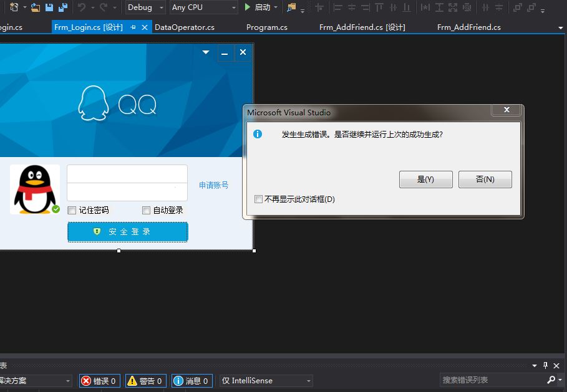This screenshot has height=392, width=567.
Task: Check the 不再显示此对话框(D) checkbox in the dialog
Action: coord(258,199)
